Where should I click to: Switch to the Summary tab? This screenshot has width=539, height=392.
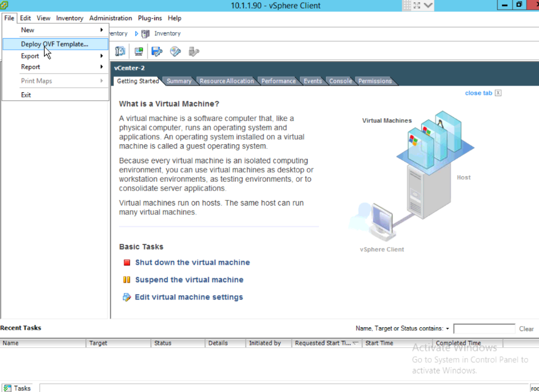click(179, 81)
